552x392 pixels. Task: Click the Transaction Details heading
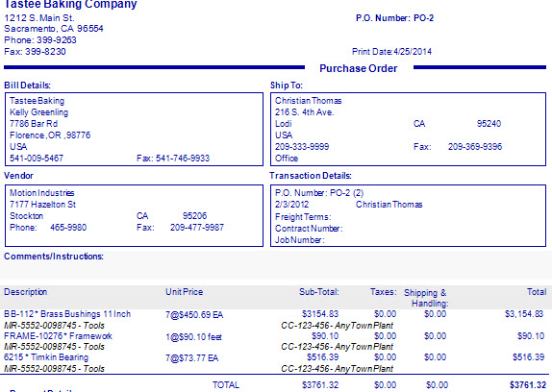[311, 176]
